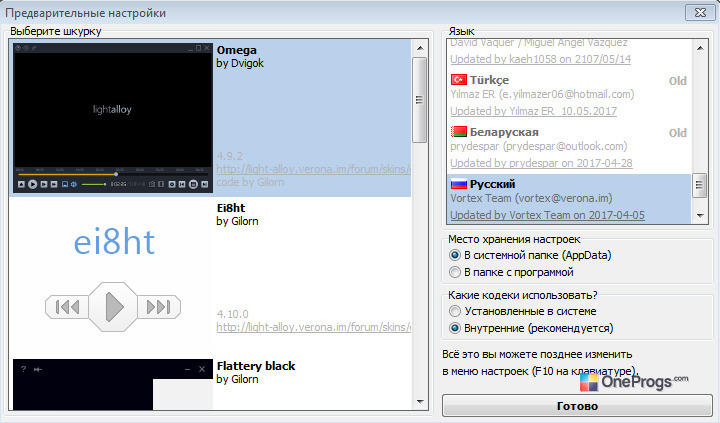Click the 'Ei8ht' skin title text
Image resolution: width=720 pixels, height=423 pixels.
(231, 208)
